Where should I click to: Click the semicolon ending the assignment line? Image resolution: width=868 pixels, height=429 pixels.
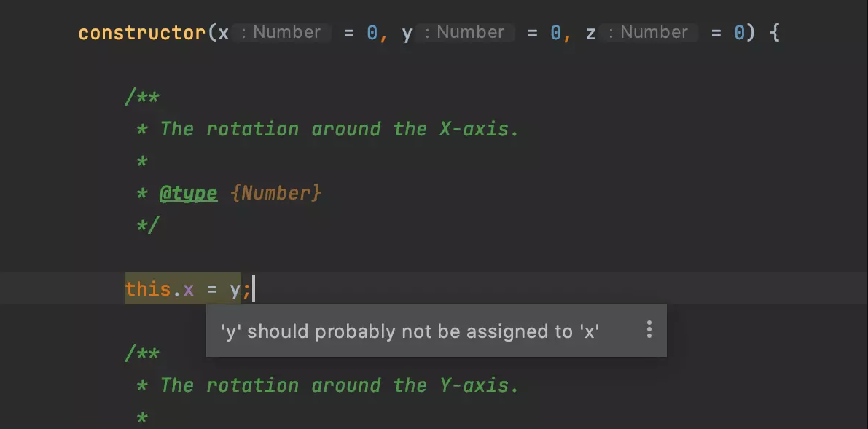pos(246,288)
